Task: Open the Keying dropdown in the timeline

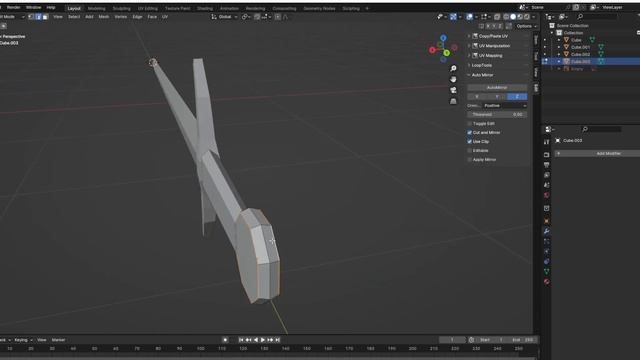Action: tap(23, 340)
